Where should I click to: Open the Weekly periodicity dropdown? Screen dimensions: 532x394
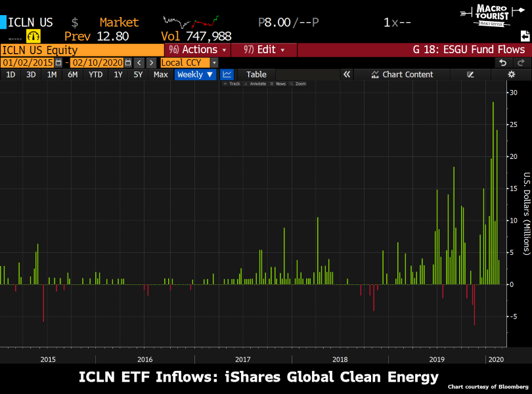coord(195,74)
